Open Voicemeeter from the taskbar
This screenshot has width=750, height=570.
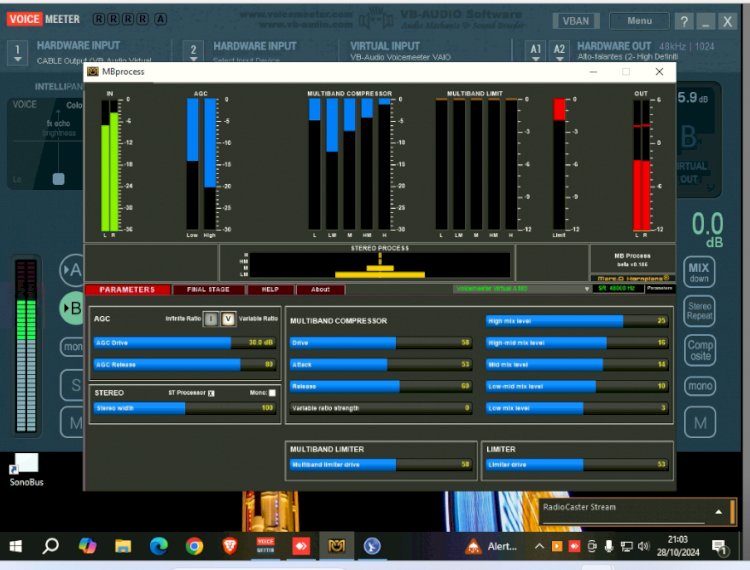[x=265, y=546]
